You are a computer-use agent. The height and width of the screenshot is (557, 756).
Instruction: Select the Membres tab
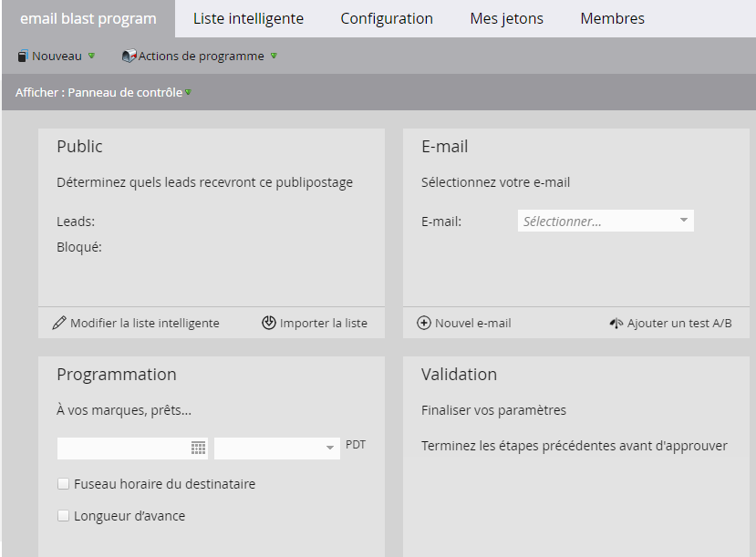pos(612,18)
